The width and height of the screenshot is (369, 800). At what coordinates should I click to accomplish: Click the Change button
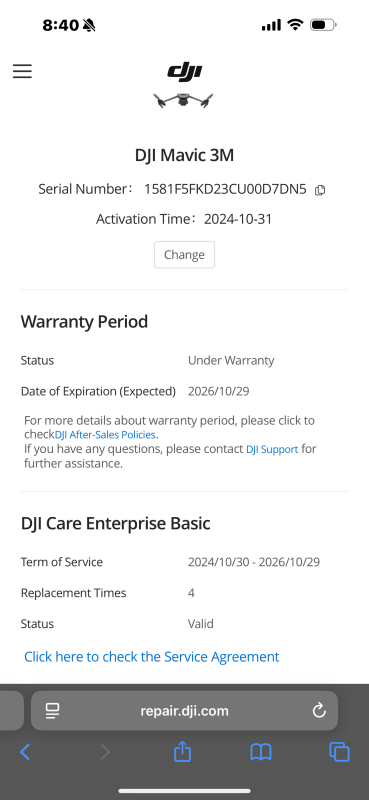pos(184,255)
